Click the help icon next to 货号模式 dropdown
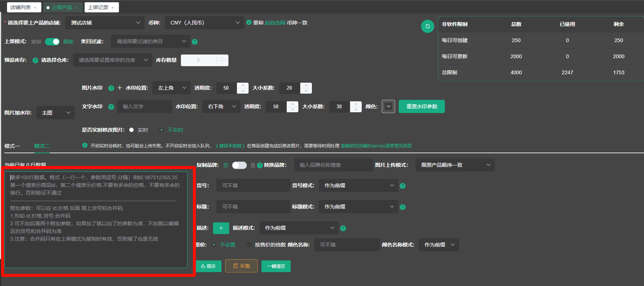The image size is (644, 286). [403, 186]
